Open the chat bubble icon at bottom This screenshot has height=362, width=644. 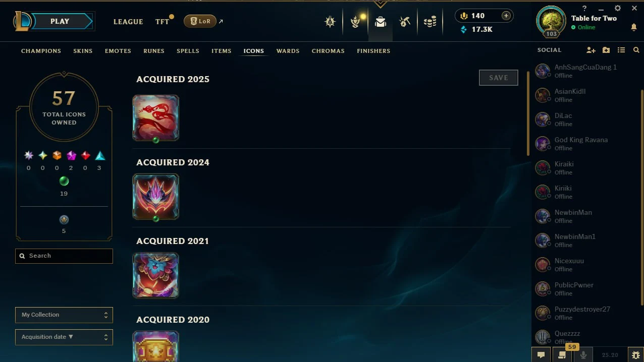[541, 355]
